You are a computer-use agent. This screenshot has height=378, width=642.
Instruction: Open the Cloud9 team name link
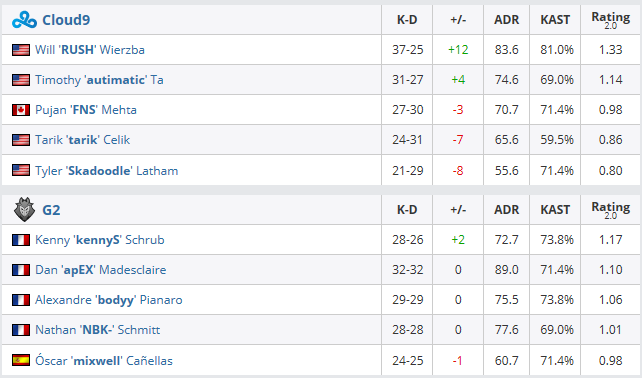pos(66,20)
